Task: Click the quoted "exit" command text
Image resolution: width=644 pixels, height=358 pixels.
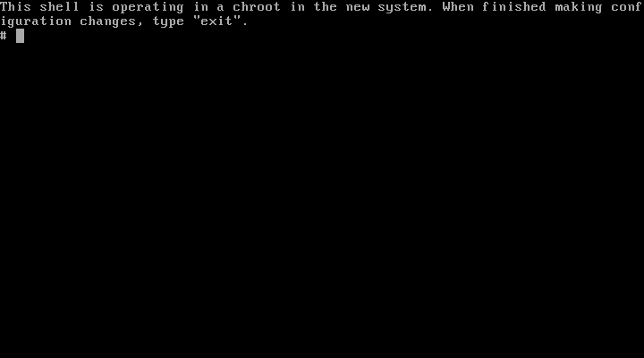Action: point(216,21)
